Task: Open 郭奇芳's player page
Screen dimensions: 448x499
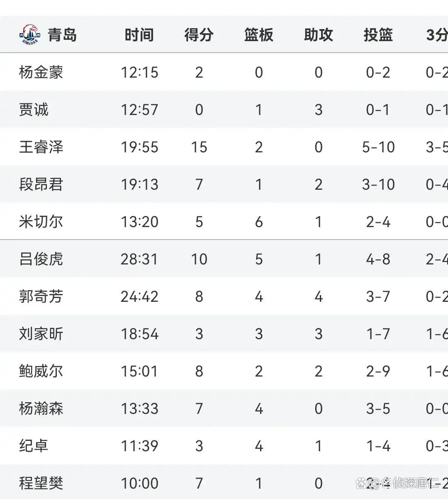Action: click(41, 296)
